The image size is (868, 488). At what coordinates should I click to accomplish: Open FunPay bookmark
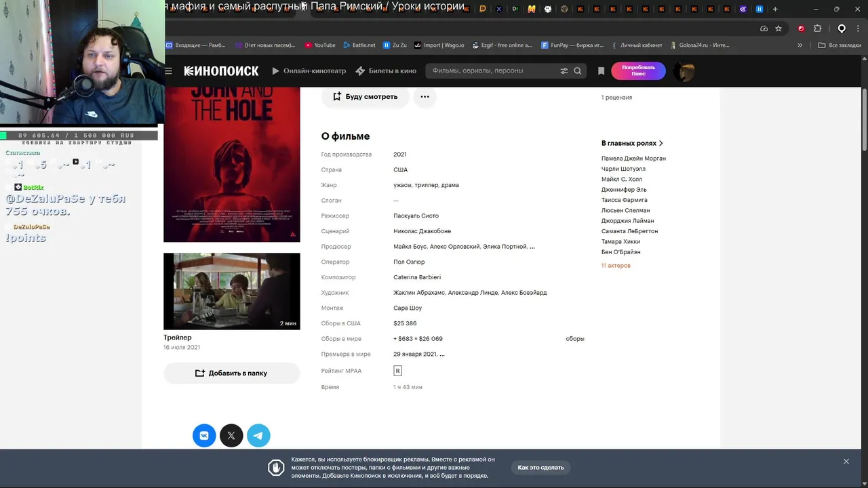coord(572,45)
